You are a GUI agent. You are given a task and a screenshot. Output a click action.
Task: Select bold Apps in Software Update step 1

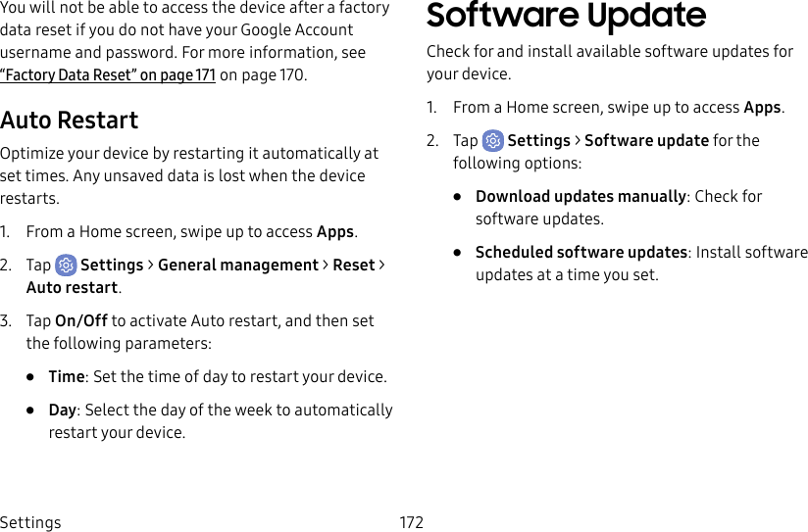pos(763,108)
